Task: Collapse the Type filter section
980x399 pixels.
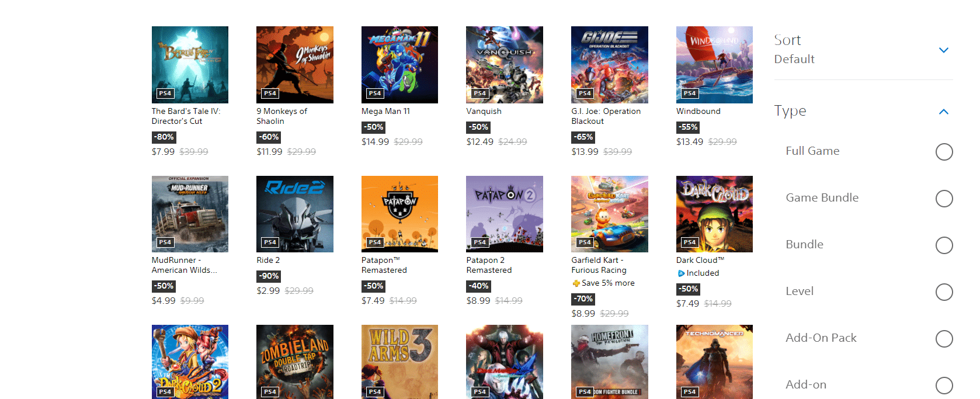Action: (943, 112)
